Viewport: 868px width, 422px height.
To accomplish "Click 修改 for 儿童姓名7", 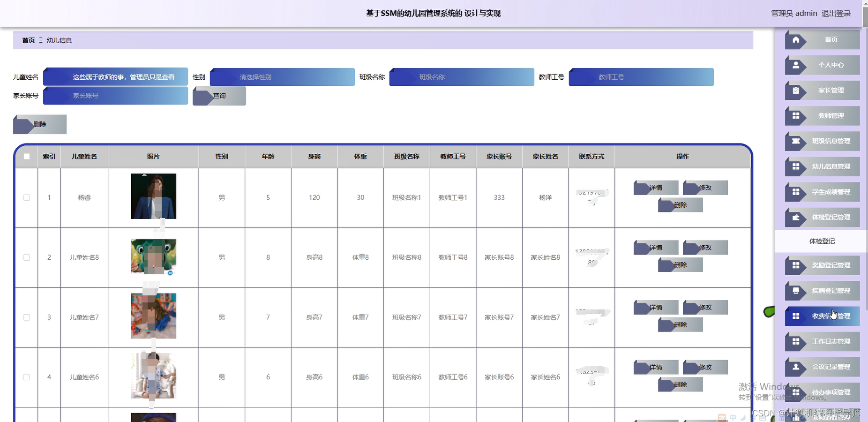I will tap(705, 308).
